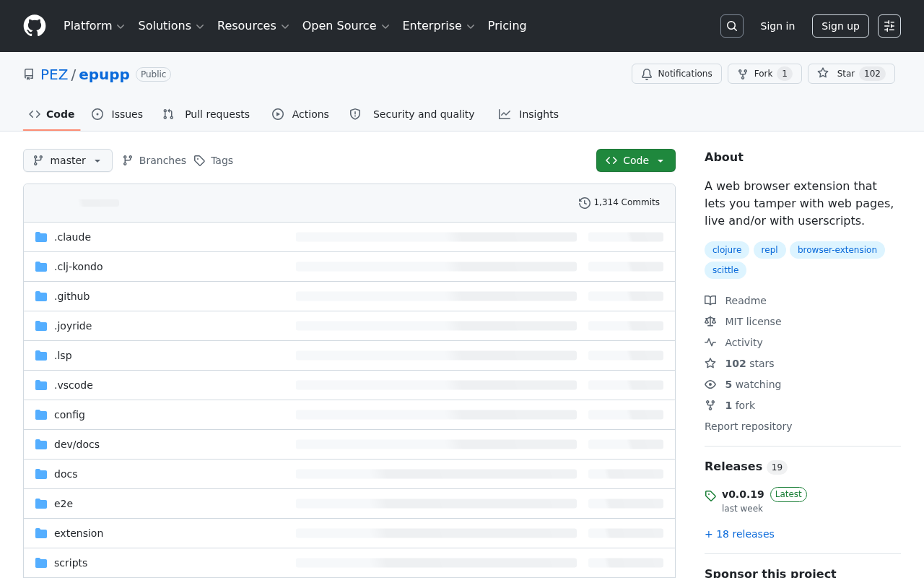Click the Activity pulse icon
The width and height of the screenshot is (924, 578).
click(710, 342)
